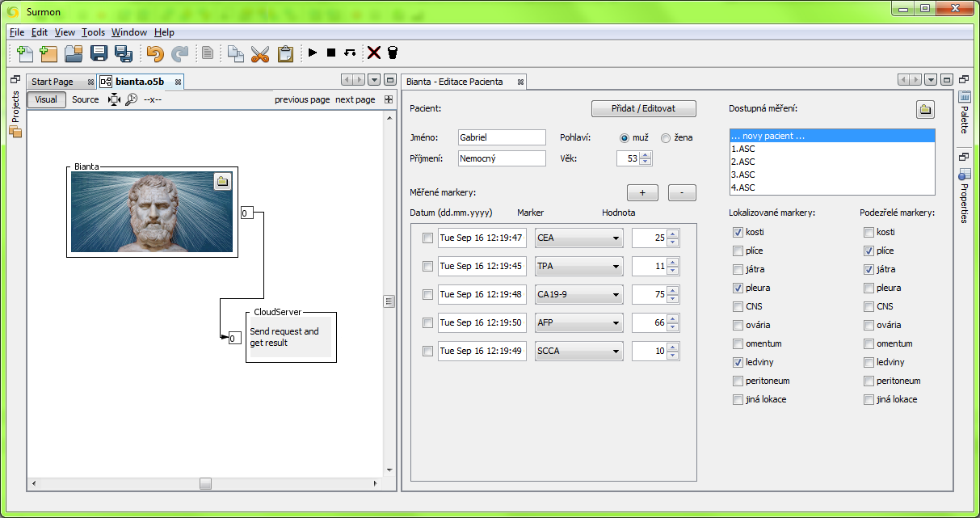Image resolution: width=980 pixels, height=518 pixels.
Task: Delete with the red X icon
Action: pyautogui.click(x=374, y=53)
